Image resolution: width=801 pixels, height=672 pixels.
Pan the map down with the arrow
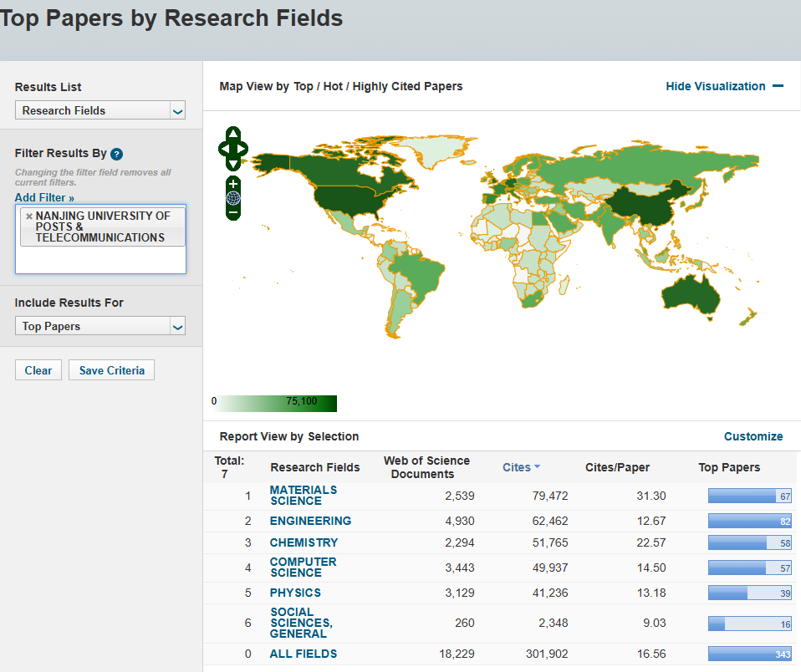coord(233,164)
